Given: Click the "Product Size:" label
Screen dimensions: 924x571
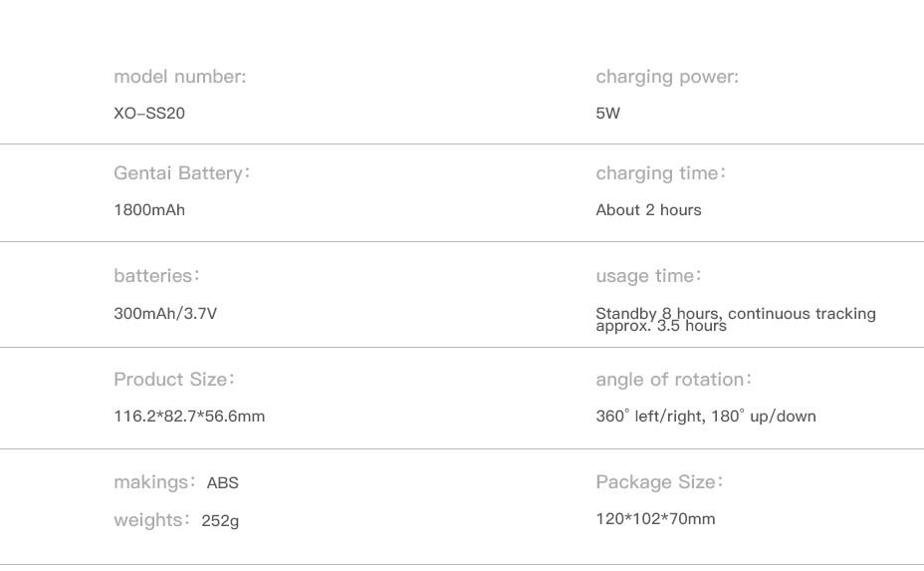Looking at the screenshot, I should [x=174, y=380].
